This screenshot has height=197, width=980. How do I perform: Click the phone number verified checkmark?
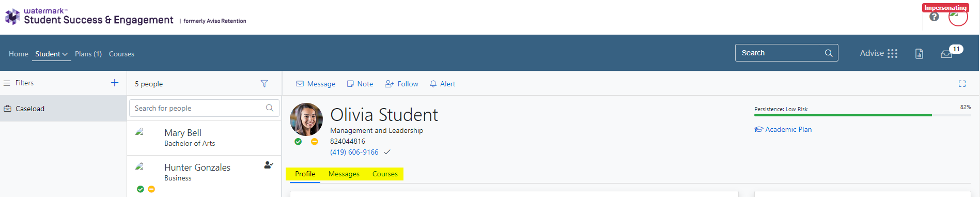(387, 152)
